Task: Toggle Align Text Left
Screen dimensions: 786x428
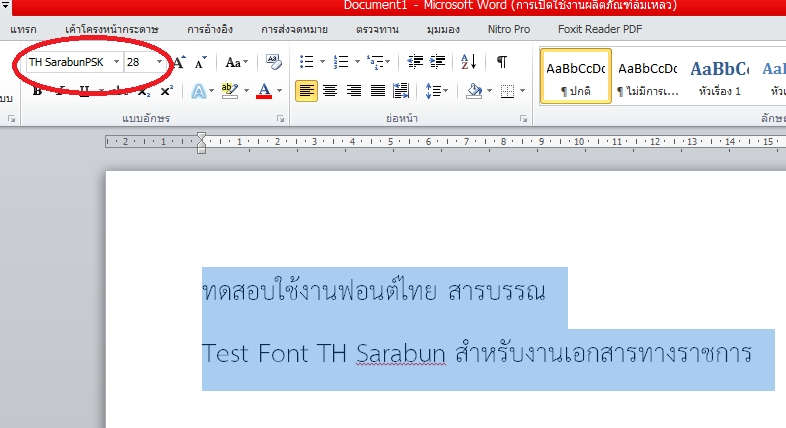Action: click(306, 91)
